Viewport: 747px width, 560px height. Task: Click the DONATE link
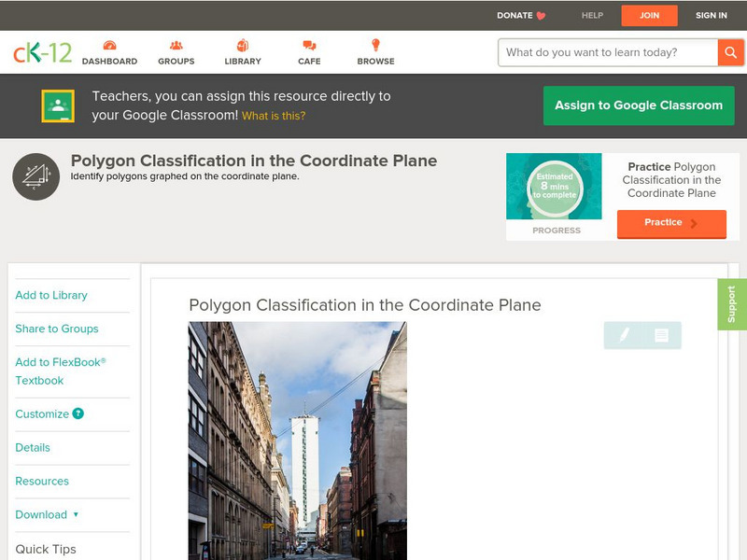coord(514,15)
